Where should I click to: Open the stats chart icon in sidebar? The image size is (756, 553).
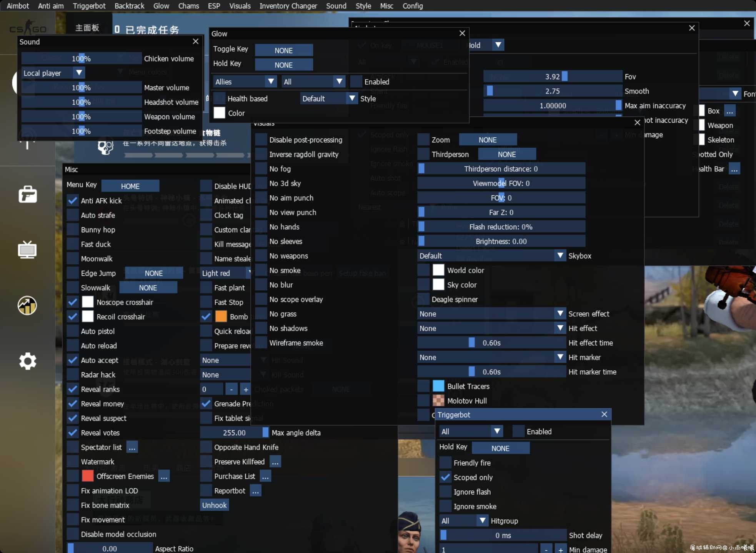(27, 305)
